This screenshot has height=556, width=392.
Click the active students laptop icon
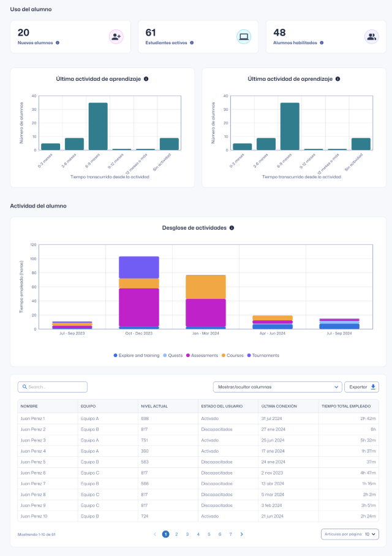click(244, 37)
